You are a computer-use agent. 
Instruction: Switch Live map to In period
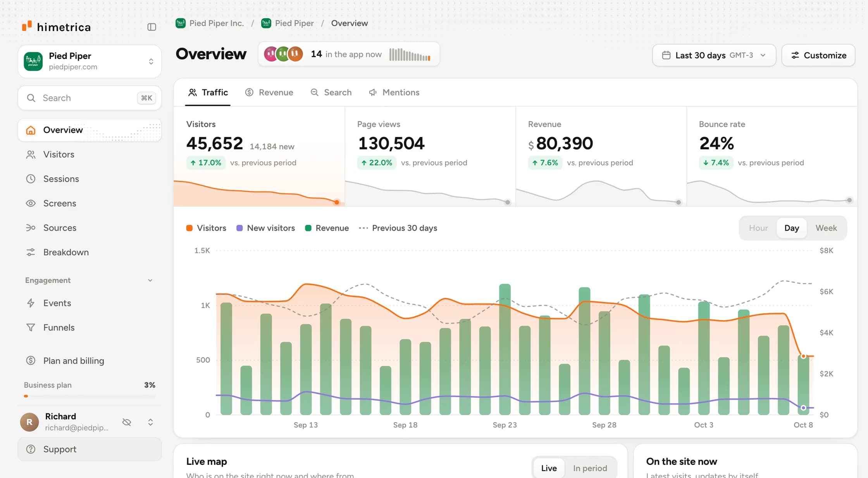590,468
